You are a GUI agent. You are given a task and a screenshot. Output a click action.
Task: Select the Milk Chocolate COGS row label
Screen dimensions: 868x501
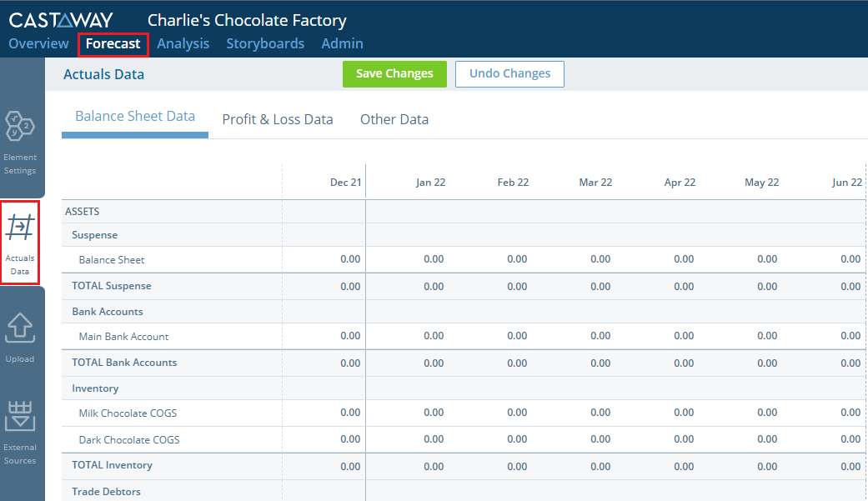128,413
